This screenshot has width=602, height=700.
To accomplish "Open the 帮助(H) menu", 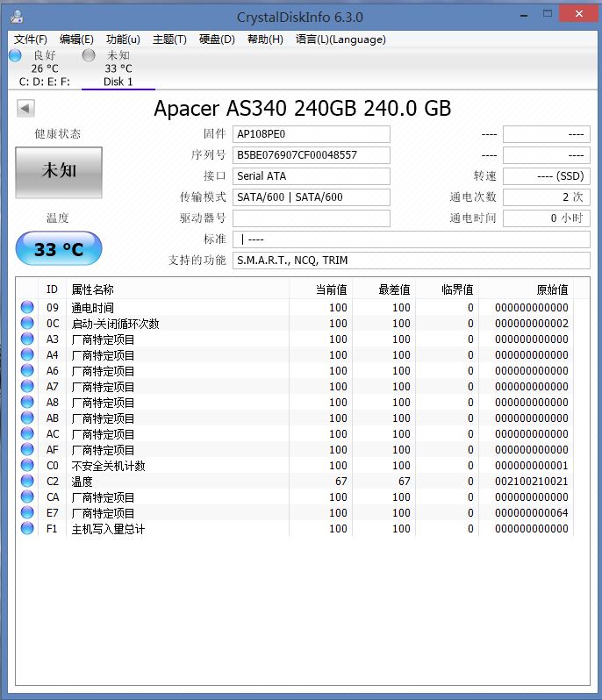I will (x=265, y=39).
